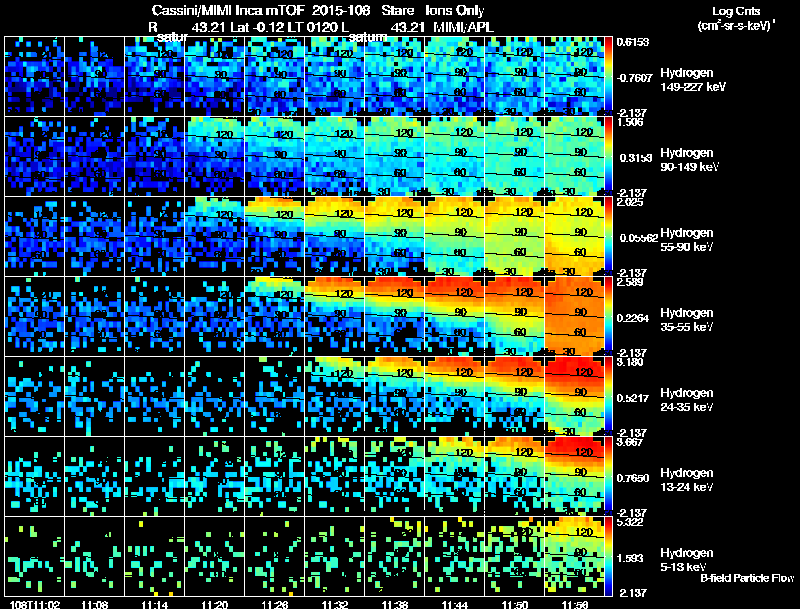The image size is (800, 609).
Task: Click the Hydrogen 55-90 keV row label
Action: tap(687, 240)
